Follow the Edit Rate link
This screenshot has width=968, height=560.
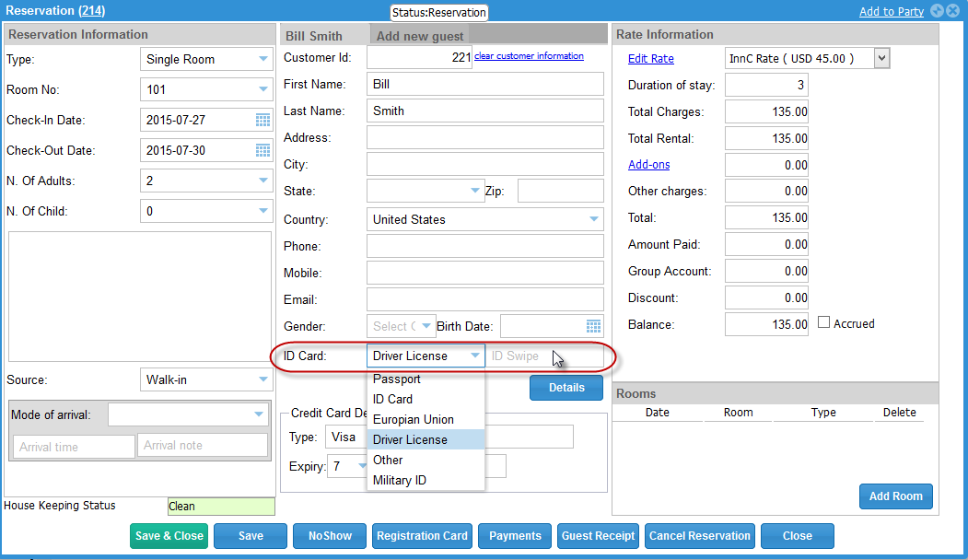[650, 59]
